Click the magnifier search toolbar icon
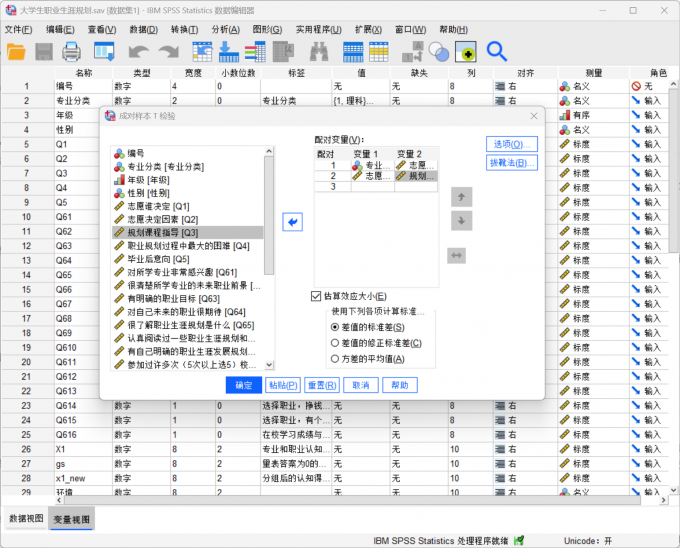 tap(497, 52)
